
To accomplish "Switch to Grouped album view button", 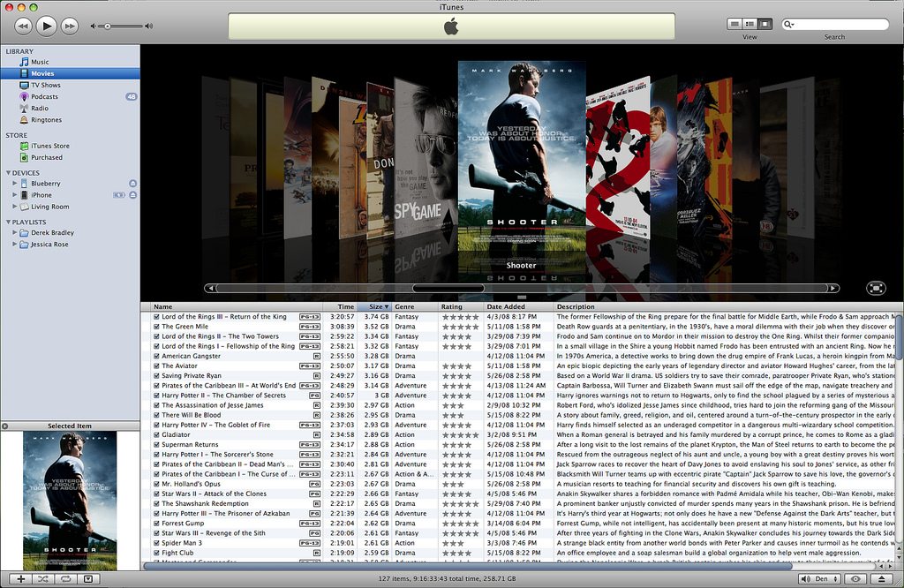I will tap(750, 24).
